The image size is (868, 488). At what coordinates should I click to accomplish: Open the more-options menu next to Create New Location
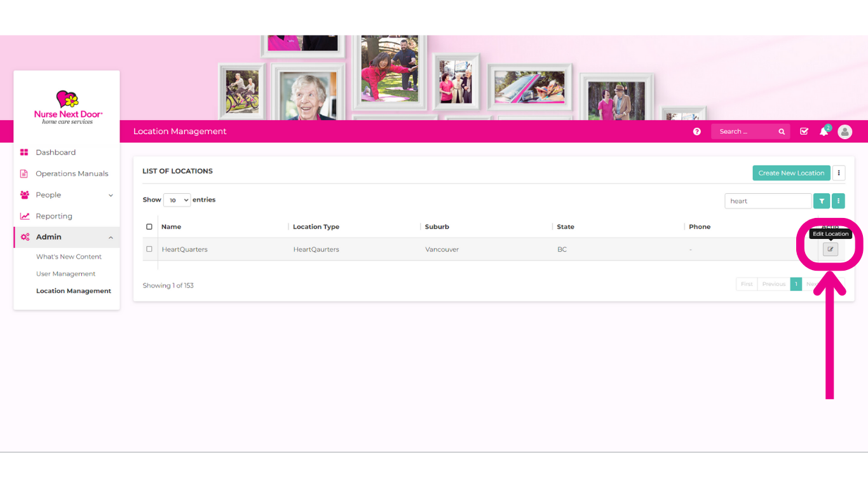coord(839,173)
